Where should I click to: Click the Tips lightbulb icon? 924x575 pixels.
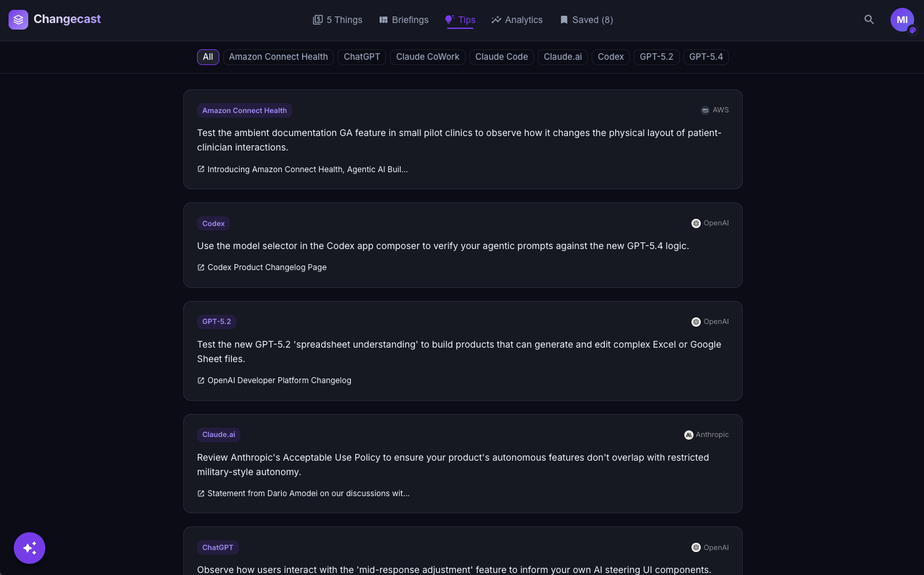[451, 20]
